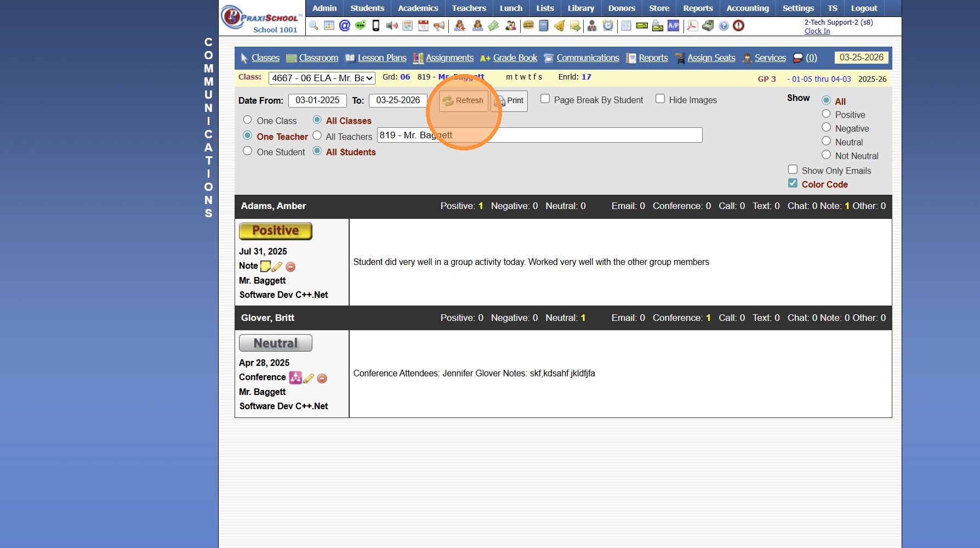Click the hamburger lunch icon

(x=528, y=26)
